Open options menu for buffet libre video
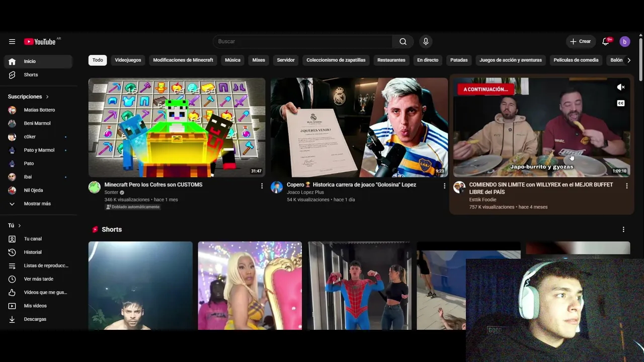The image size is (644, 362). point(626,186)
